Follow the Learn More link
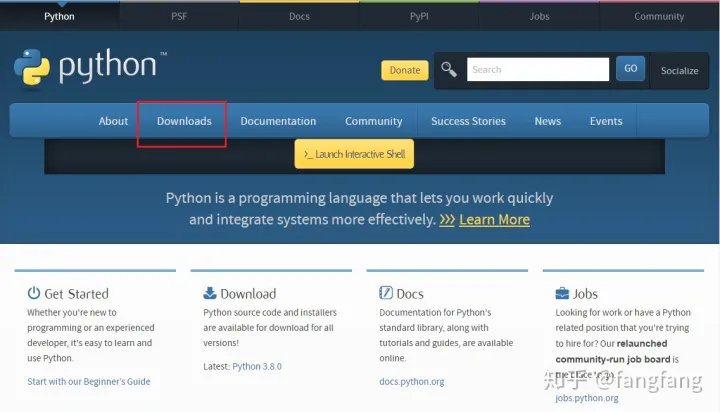720x412 pixels. [494, 220]
